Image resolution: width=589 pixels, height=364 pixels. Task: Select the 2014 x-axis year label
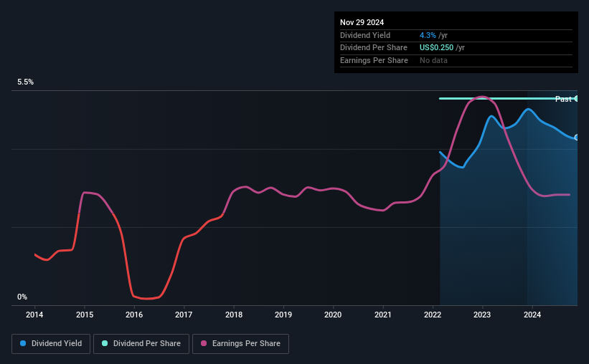coord(35,314)
